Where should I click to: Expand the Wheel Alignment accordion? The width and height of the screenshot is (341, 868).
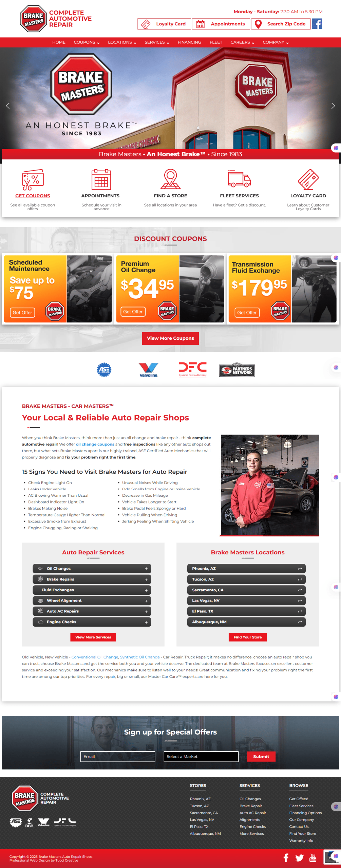pos(92,600)
